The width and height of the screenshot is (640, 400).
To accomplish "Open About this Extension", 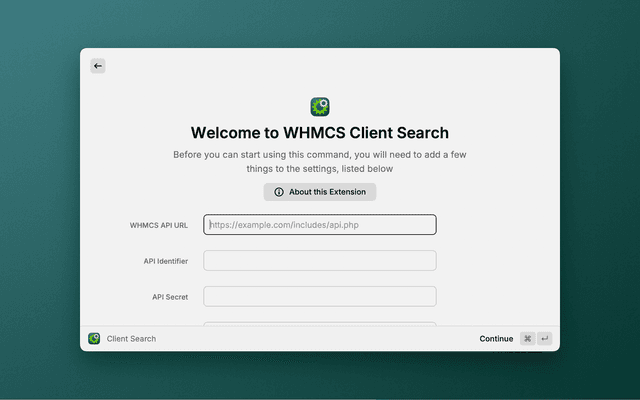I will click(x=320, y=192).
